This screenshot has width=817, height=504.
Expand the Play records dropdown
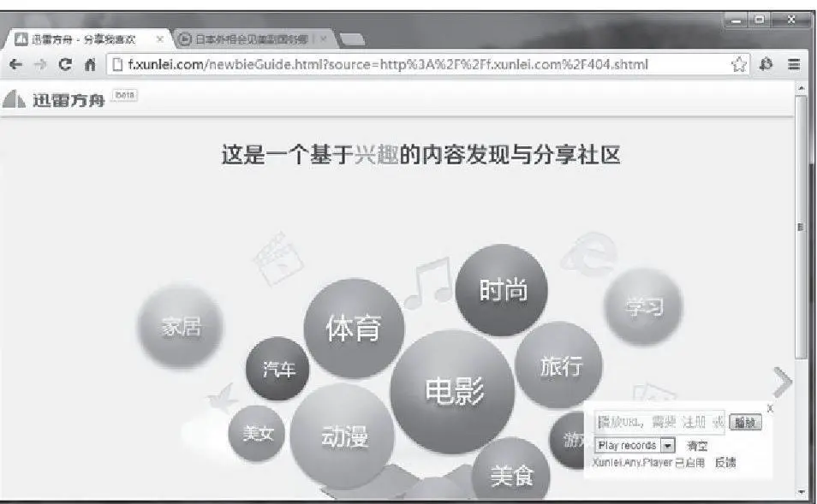pos(666,445)
